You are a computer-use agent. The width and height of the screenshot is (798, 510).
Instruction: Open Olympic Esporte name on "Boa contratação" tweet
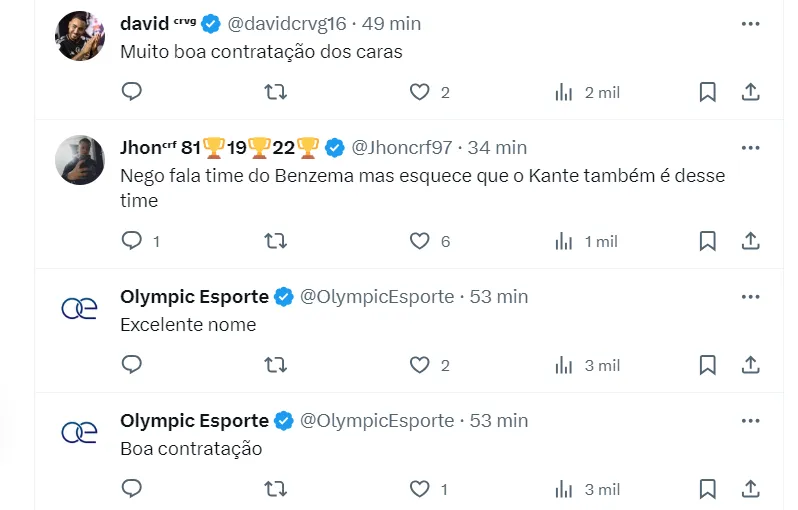click(194, 421)
